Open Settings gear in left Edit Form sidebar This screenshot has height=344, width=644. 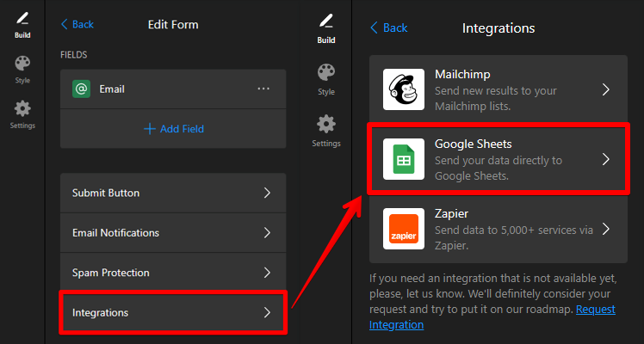(22, 114)
